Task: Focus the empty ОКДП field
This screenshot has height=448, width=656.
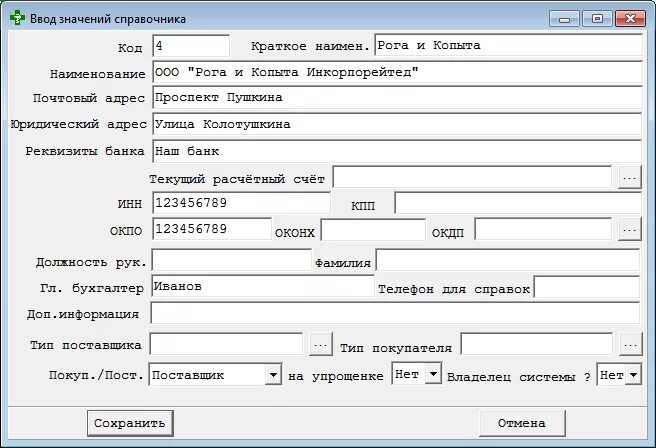Action: pyautogui.click(x=543, y=229)
